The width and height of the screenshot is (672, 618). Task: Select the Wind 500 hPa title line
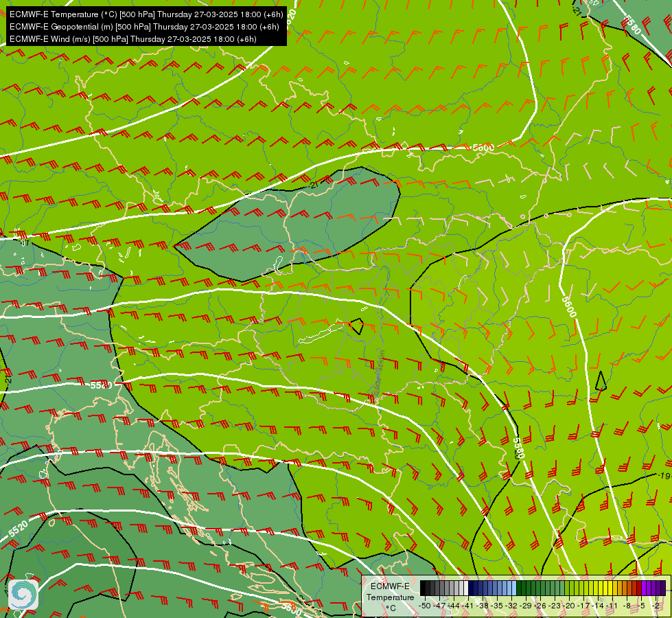[133, 39]
